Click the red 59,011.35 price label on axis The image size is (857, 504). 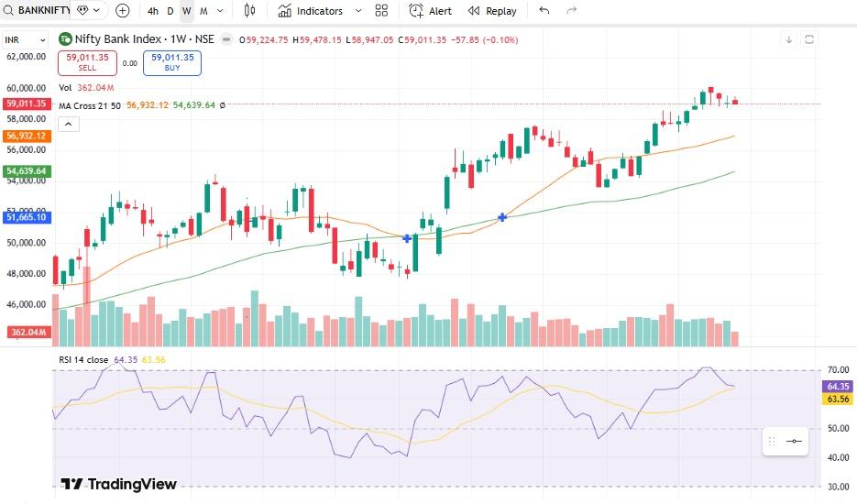[x=27, y=104]
